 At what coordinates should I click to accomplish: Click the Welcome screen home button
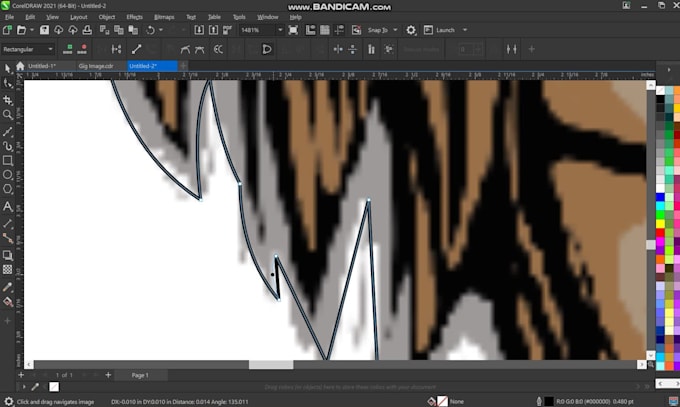click(20, 66)
